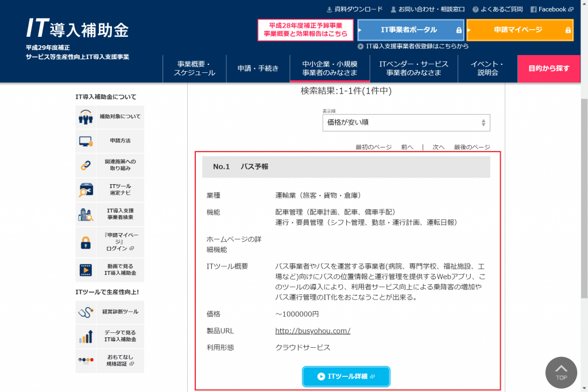Viewport: 588px width, 392px height.
Task: Click the 補助対象について people icon
Action: point(86,117)
